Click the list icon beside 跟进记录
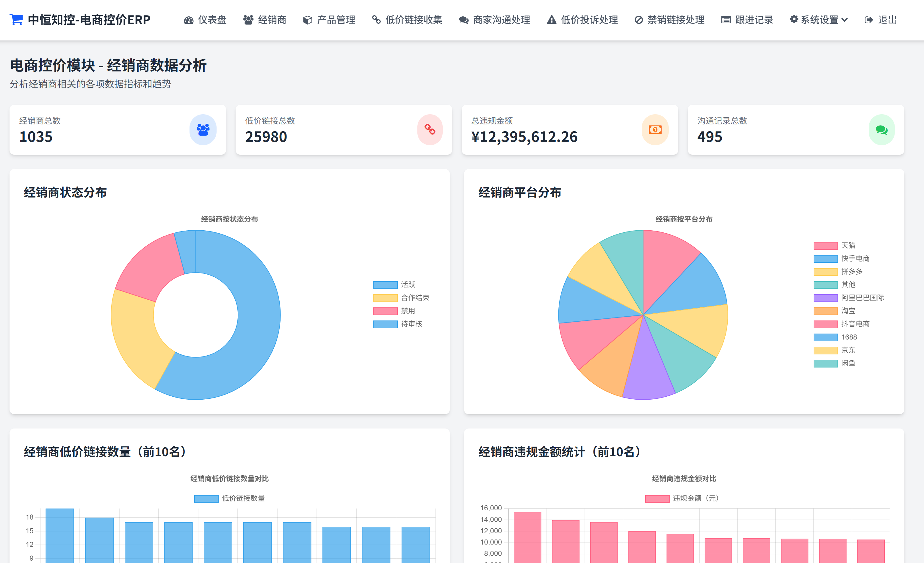 (x=726, y=20)
